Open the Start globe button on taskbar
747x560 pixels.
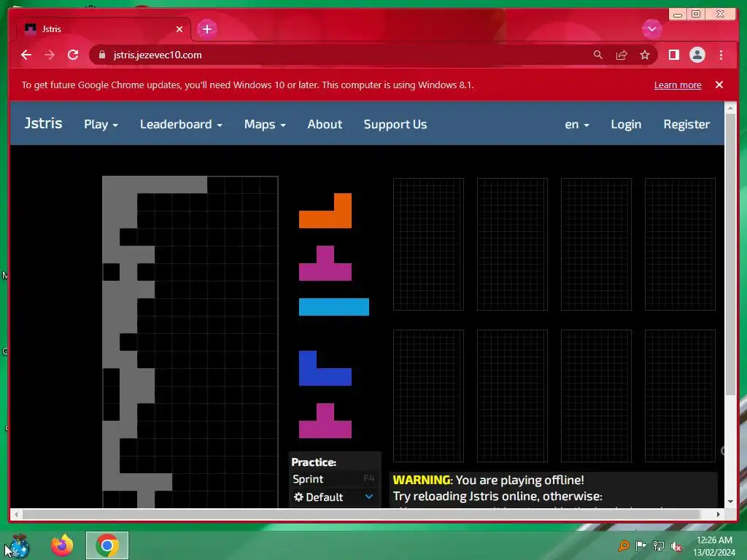tap(20, 545)
